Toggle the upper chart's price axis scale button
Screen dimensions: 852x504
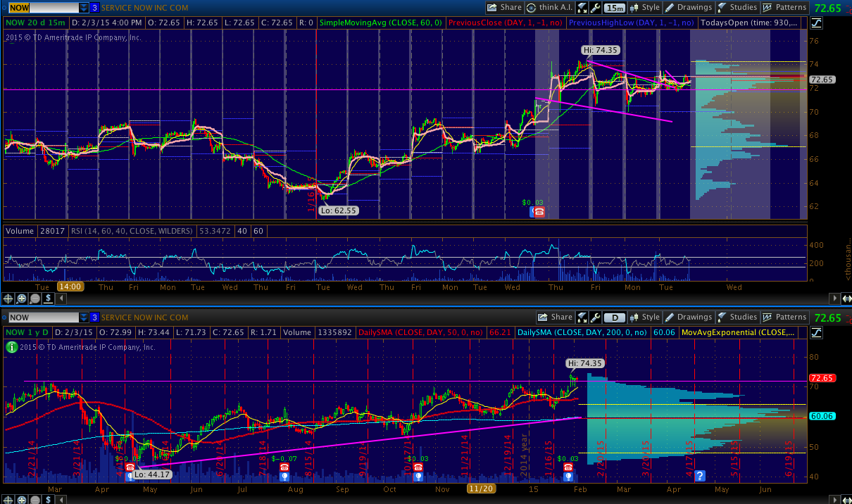coord(816,23)
